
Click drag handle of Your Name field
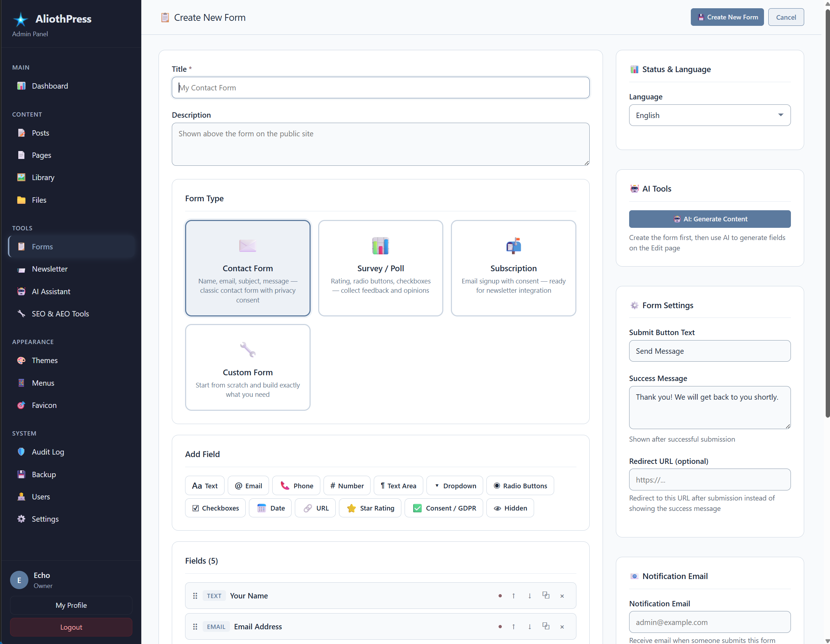tap(195, 596)
